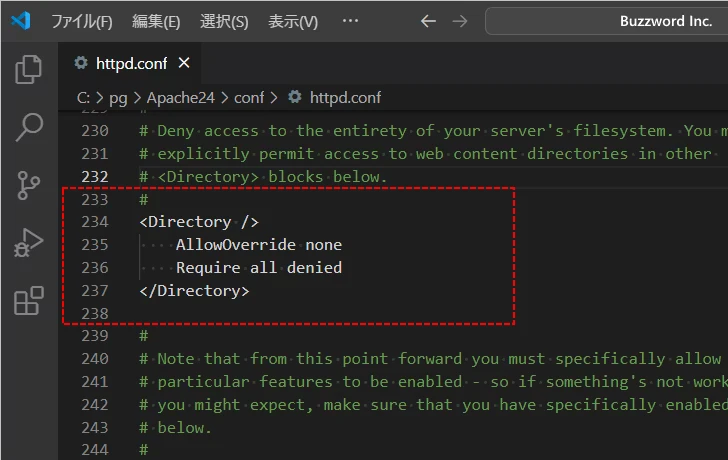728x460 pixels.
Task: Click the 'AllowOverride none' text
Action: click(259, 245)
